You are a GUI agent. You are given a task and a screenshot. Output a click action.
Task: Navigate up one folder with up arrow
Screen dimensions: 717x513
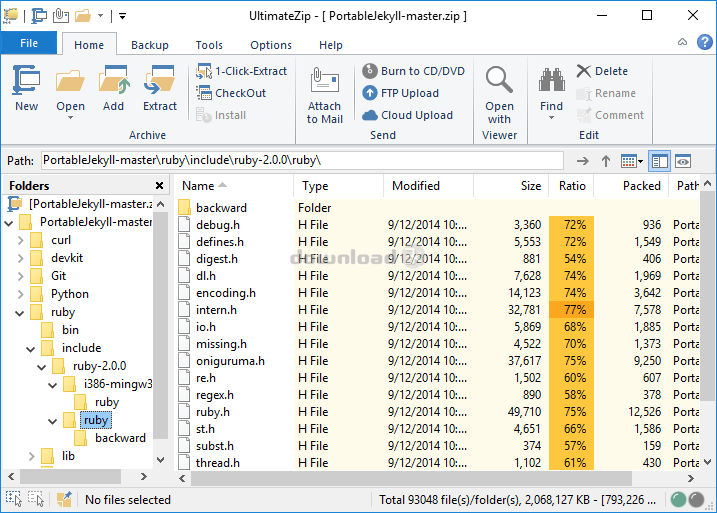(606, 161)
